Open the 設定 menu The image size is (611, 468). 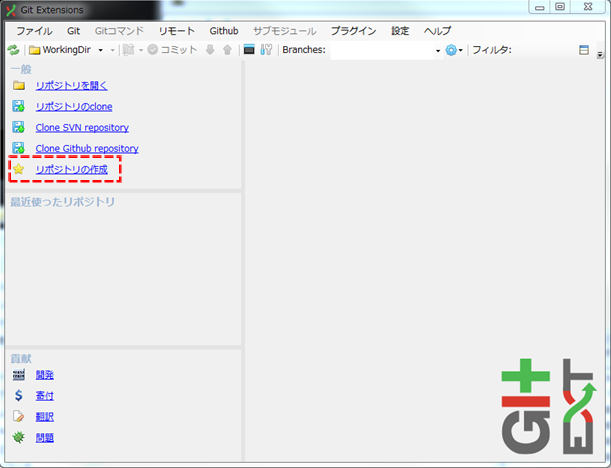pos(400,31)
